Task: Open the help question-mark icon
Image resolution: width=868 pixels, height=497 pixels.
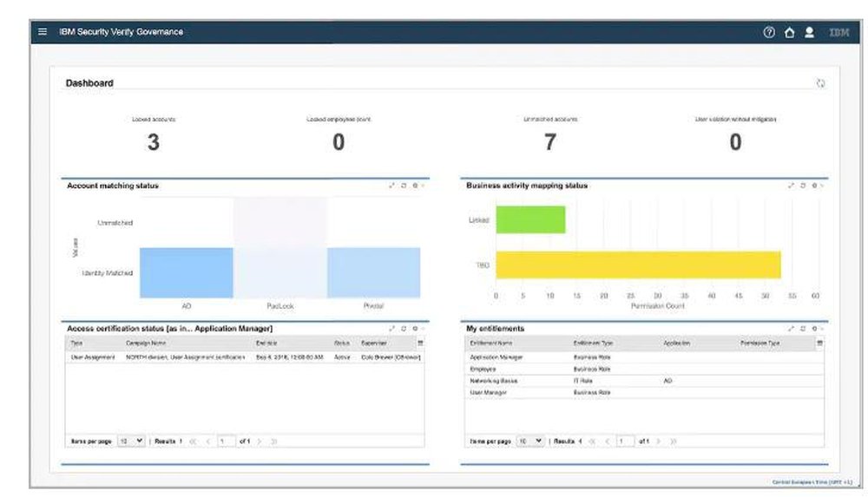Action: (769, 32)
